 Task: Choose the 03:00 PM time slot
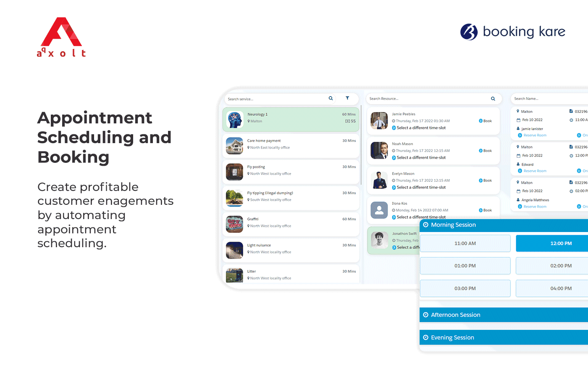465,288
